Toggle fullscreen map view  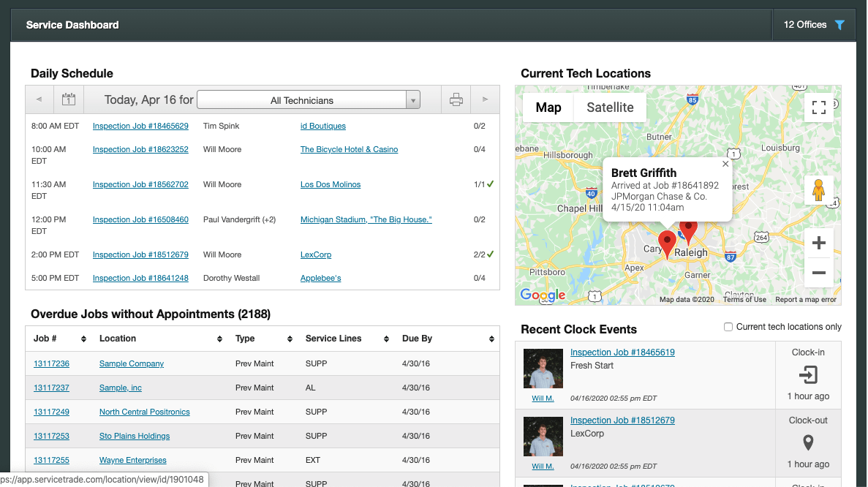click(819, 107)
